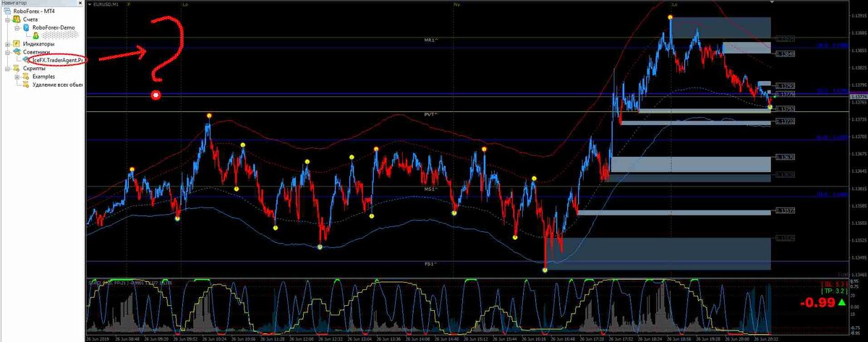Expand the Examples scripts folder
This screenshot has width=868, height=342.
[x=17, y=77]
